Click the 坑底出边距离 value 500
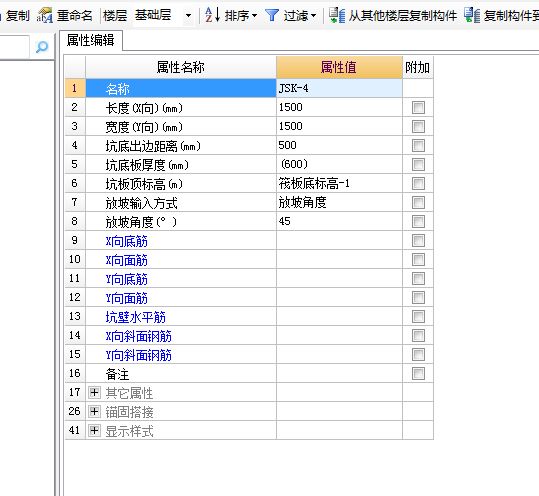The width and height of the screenshot is (539, 496). pos(339,145)
